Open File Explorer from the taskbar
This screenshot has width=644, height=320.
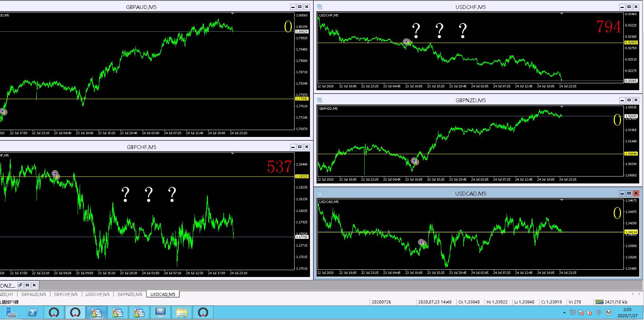[x=181, y=313]
